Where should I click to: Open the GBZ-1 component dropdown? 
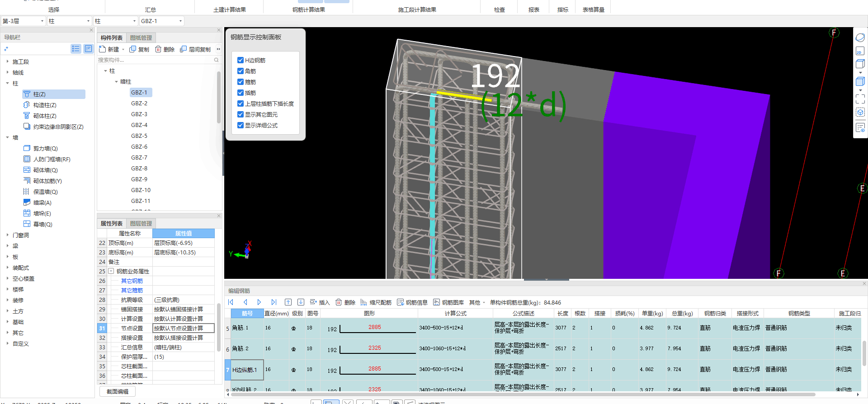coord(161,21)
